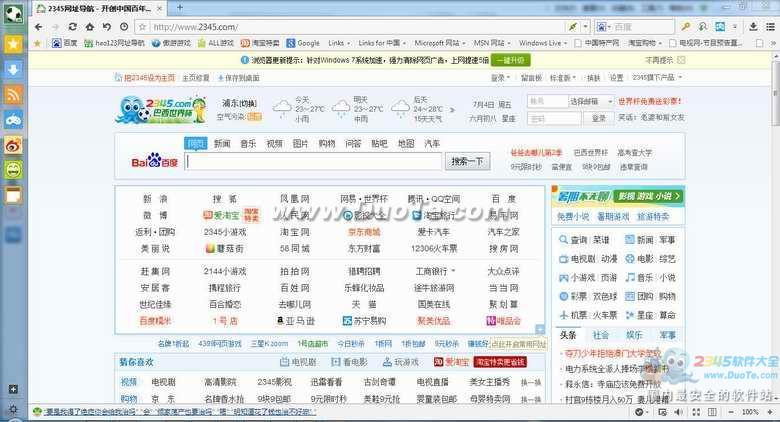Viewport: 780px width, 422px height.
Task: Click the 搜索一下 search button
Action: pyautogui.click(x=467, y=161)
